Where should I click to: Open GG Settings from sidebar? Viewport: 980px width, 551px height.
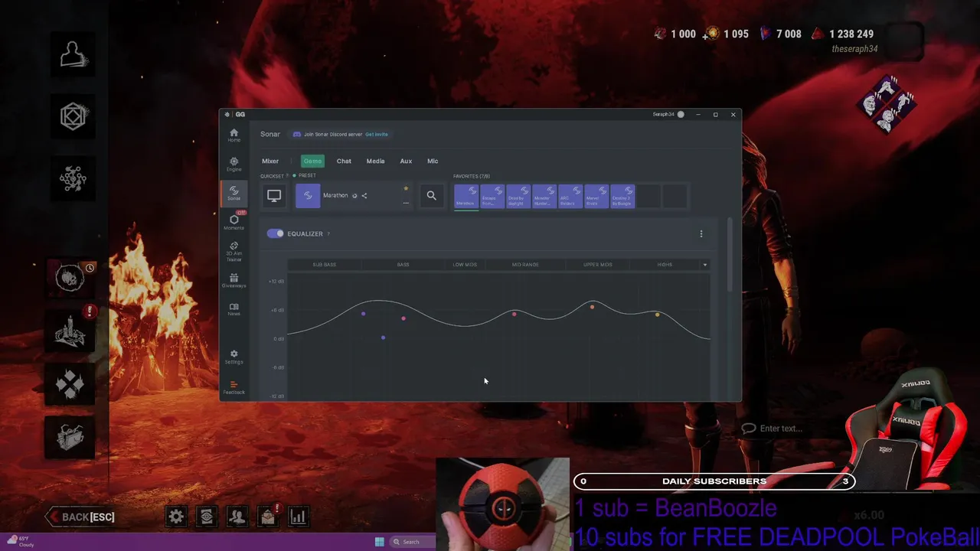click(x=234, y=357)
